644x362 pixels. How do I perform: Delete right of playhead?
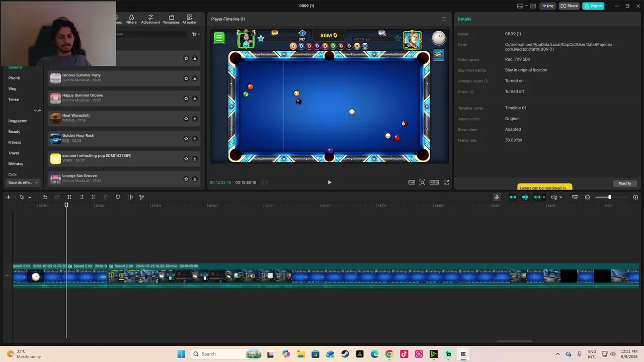(93, 197)
